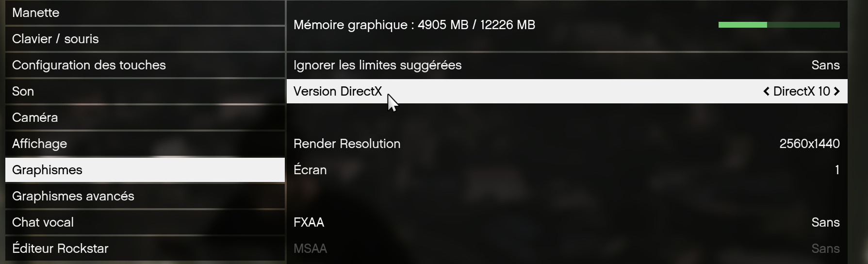Open the Manette settings category
This screenshot has width=868, height=264.
145,13
